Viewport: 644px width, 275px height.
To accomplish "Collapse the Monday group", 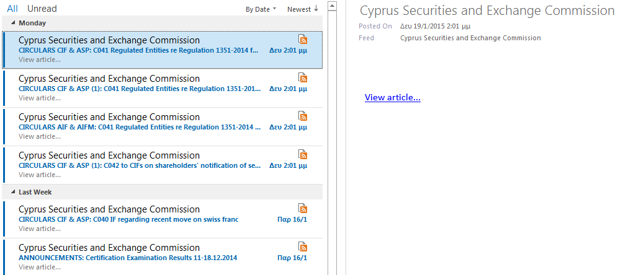I will (x=13, y=23).
